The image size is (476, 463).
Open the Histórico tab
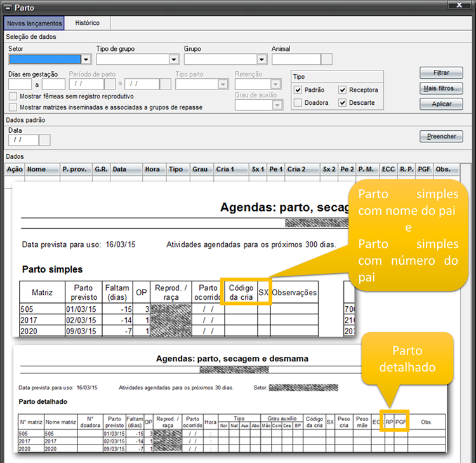88,23
